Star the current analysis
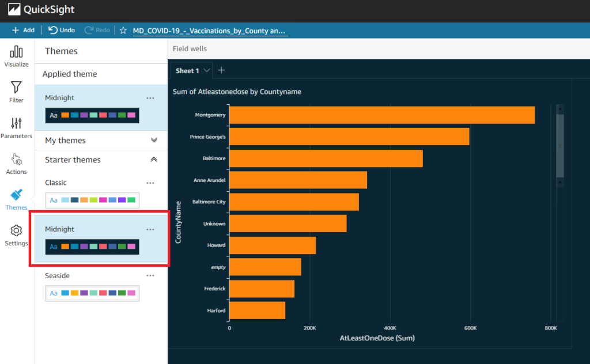This screenshot has width=590, height=364. click(123, 30)
